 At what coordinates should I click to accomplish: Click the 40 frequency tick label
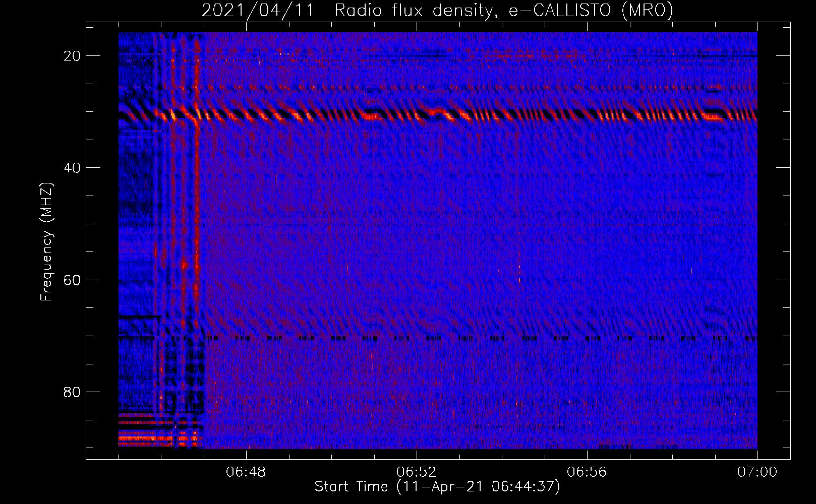tap(72, 168)
